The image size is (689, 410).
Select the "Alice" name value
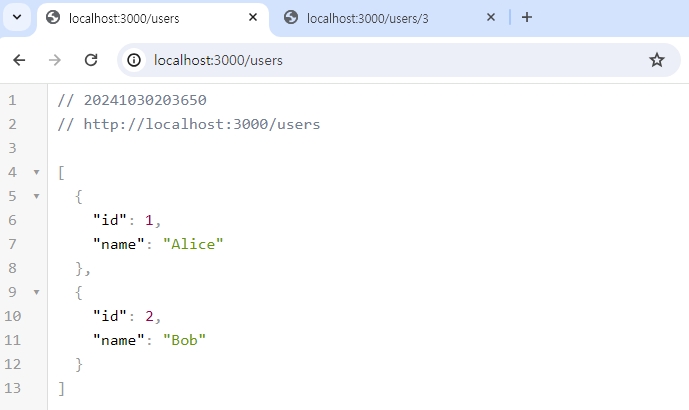click(193, 244)
